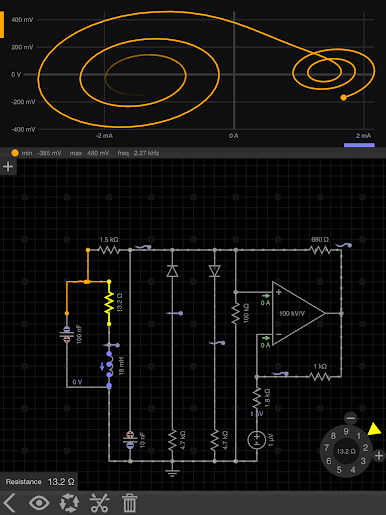
Task: Click the plus increment button beside dial
Action: coord(379,455)
